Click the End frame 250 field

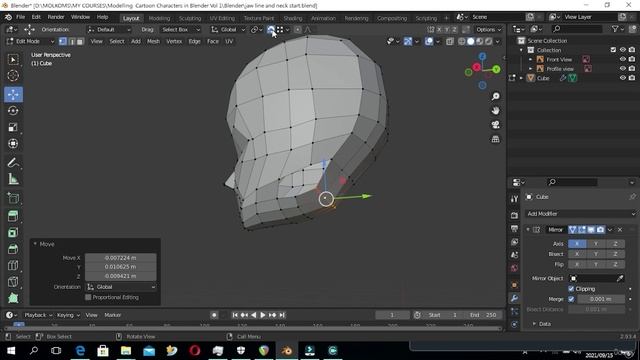click(483, 315)
